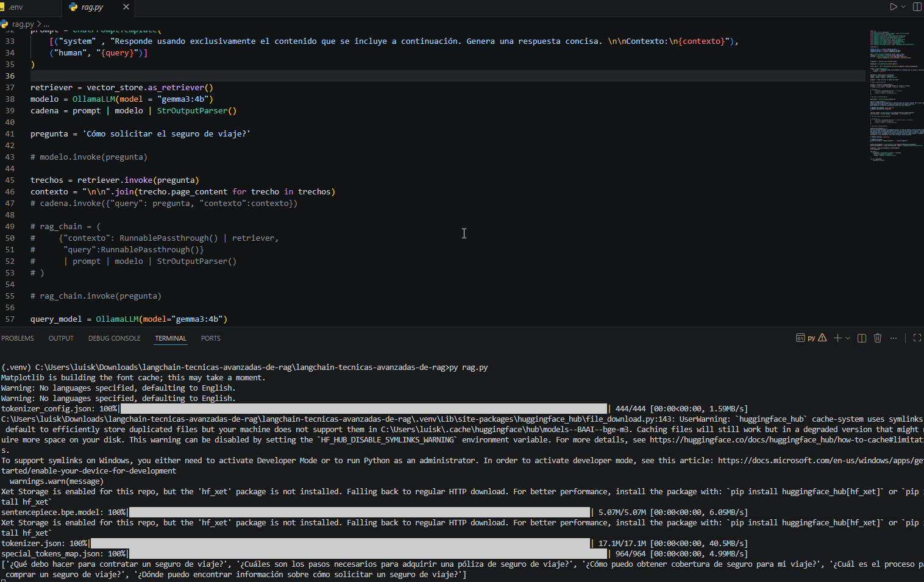Click the terminal warning triangle icon
The width and height of the screenshot is (924, 582).
click(822, 338)
